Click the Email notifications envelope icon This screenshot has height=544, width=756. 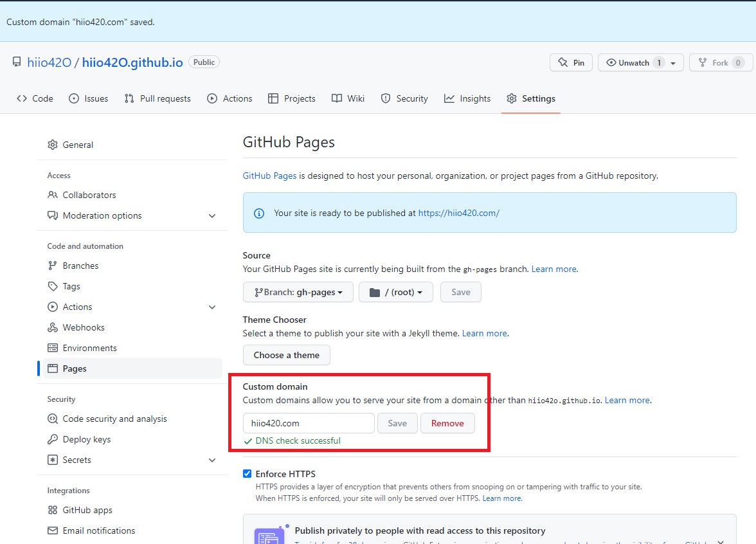tap(53, 530)
